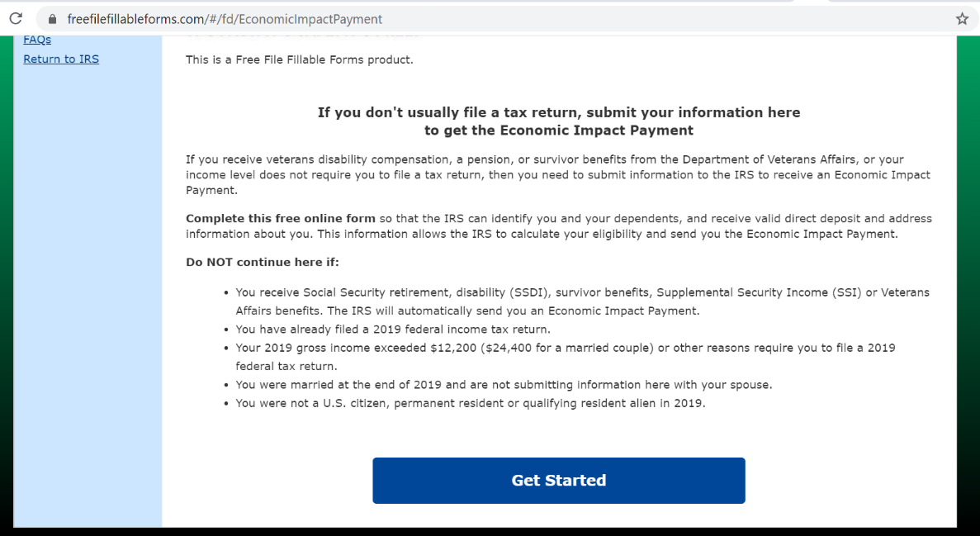
Task: Click the green page background right of the content
Action: pyautogui.click(x=968, y=248)
